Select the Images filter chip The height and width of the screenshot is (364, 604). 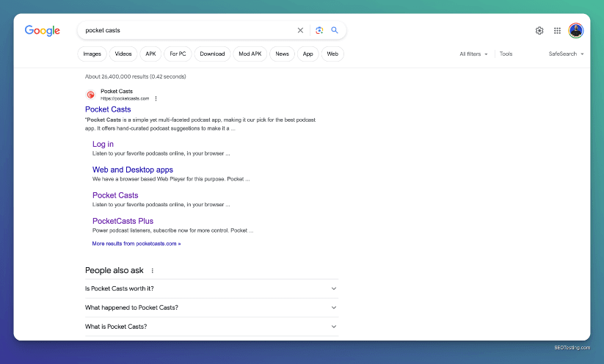click(92, 54)
